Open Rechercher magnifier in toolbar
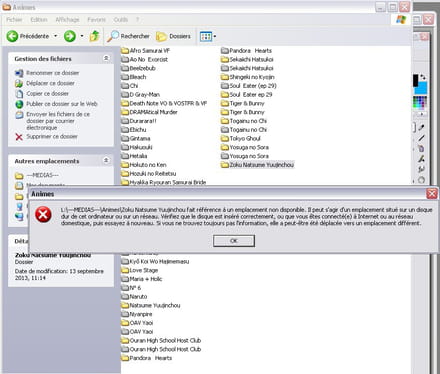 113,36
